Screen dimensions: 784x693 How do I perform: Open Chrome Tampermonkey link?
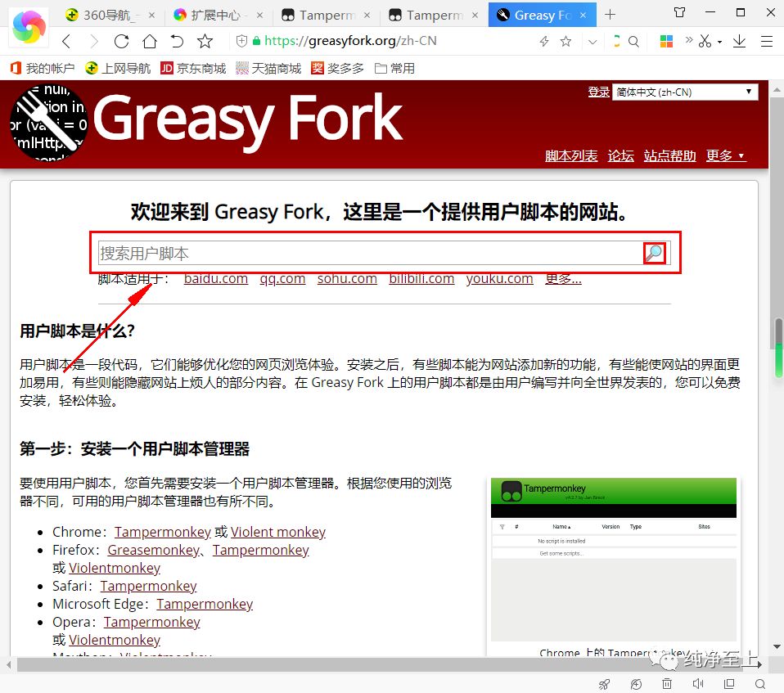point(163,532)
